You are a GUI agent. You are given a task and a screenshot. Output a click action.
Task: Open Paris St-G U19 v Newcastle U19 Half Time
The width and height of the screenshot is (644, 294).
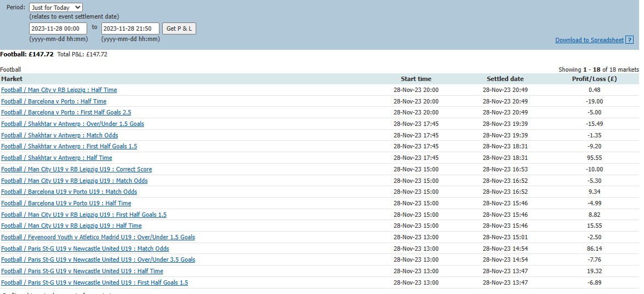click(x=82, y=272)
